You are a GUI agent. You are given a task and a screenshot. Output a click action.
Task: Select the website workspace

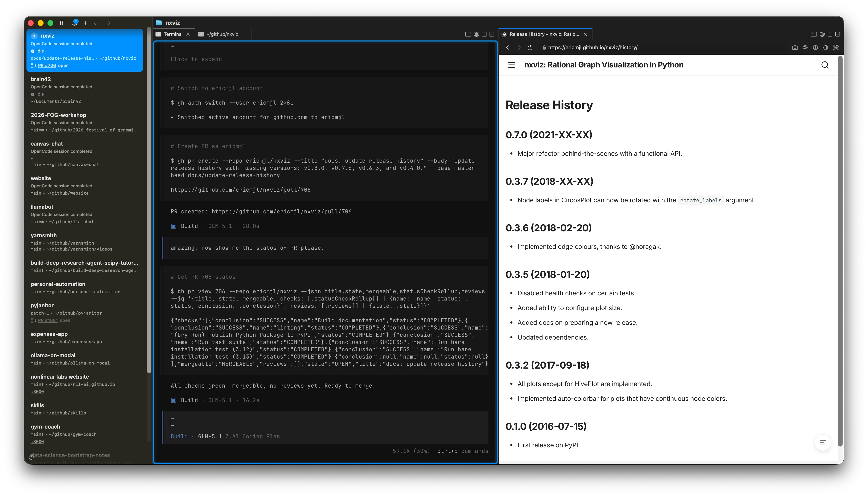85,185
